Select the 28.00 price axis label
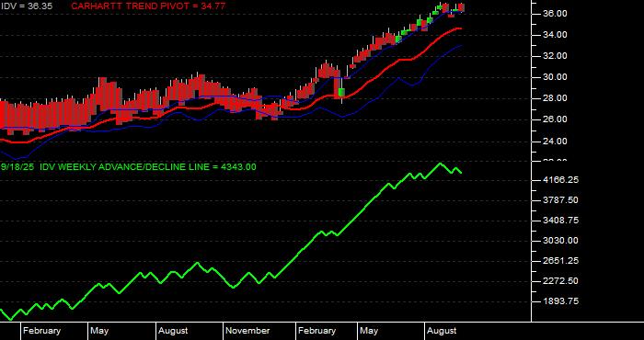Screen dimensions: 644x340 pyautogui.click(x=555, y=98)
